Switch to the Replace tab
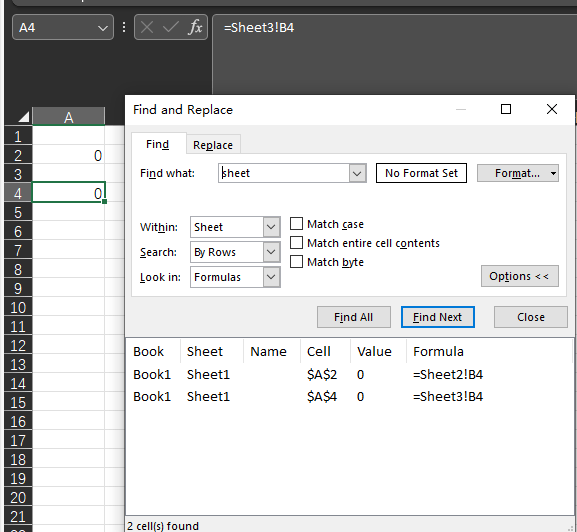Image resolution: width=577 pixels, height=532 pixels. (213, 145)
